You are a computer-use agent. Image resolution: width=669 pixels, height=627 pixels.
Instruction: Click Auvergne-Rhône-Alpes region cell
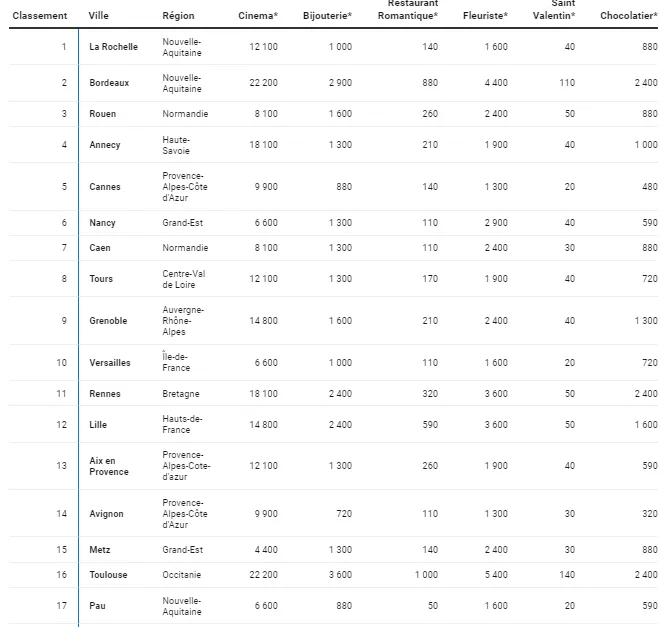tap(183, 321)
